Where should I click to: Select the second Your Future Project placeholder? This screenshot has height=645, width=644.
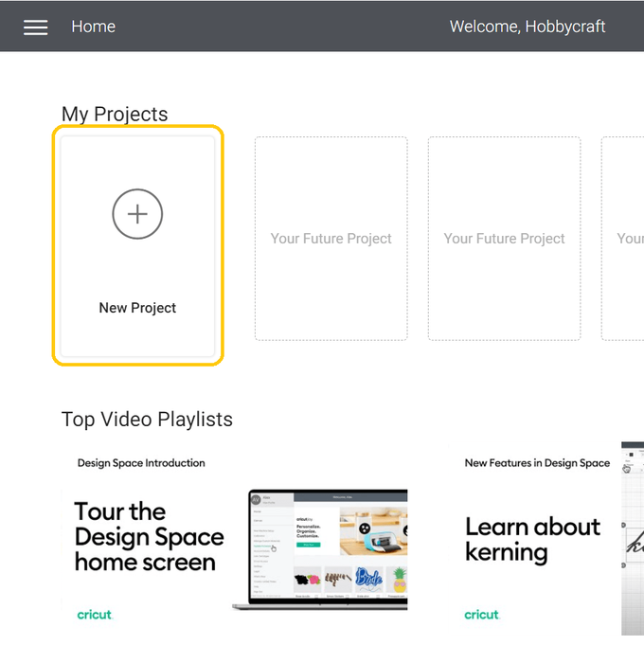[x=504, y=239]
